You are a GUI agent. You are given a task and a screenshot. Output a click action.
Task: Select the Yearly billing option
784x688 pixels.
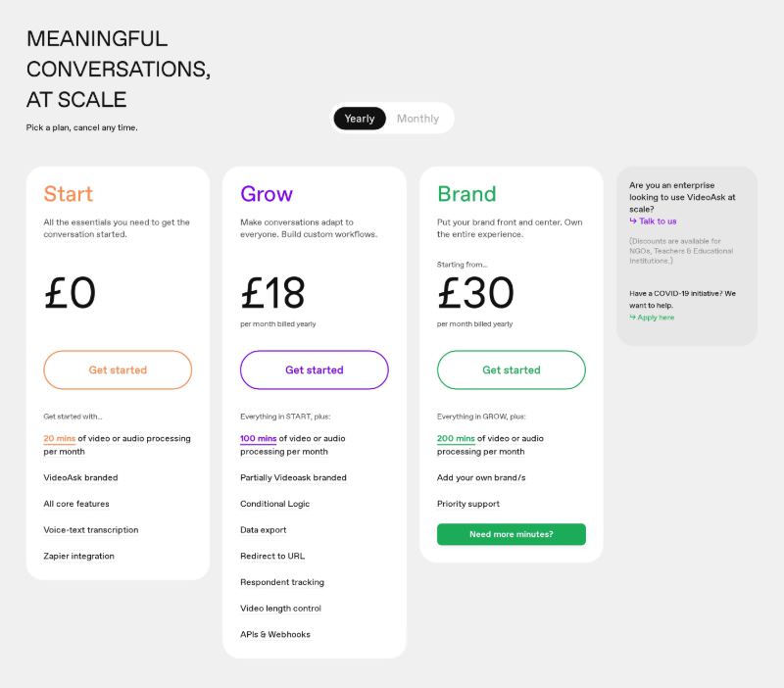point(360,119)
